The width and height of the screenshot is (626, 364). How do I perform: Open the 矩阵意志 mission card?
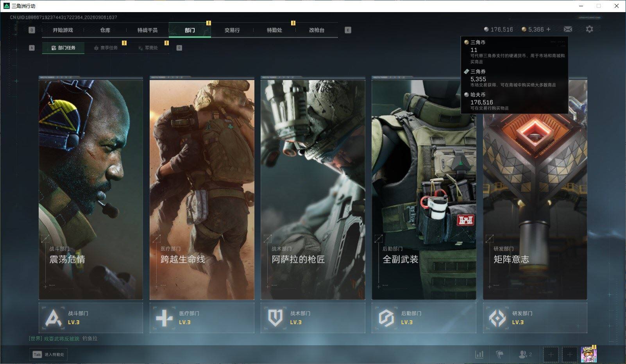pyautogui.click(x=535, y=188)
